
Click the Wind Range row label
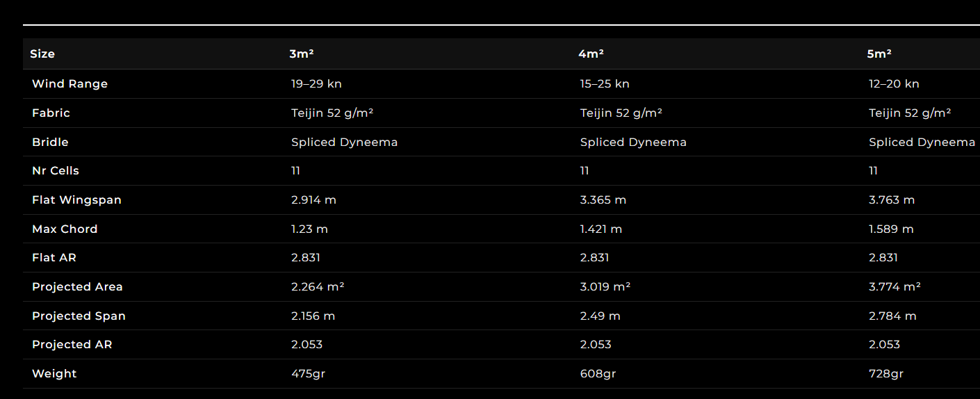[70, 84]
